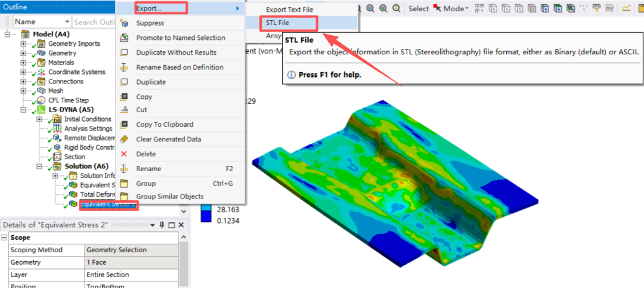This screenshot has width=644, height=288.
Task: Collapse the LS-DYNA (A5) node
Action: coord(23,110)
